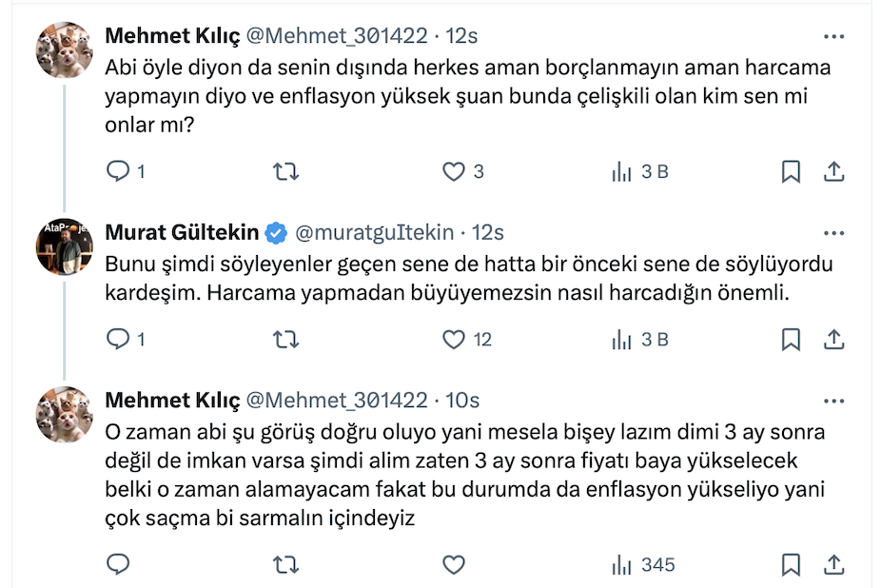
Task: Reply to the last Mehmet Kılıç tweet
Action: 118,564
